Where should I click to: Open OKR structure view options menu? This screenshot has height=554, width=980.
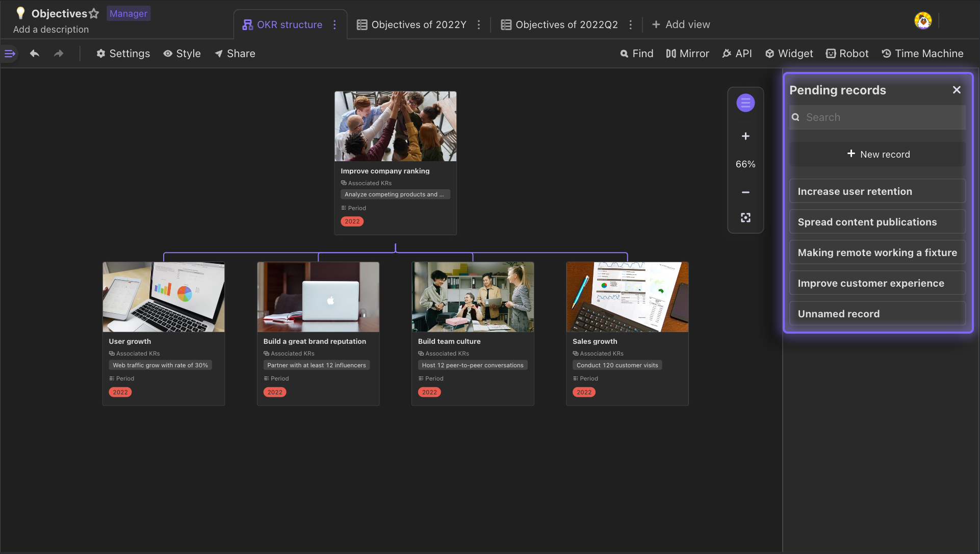[335, 24]
